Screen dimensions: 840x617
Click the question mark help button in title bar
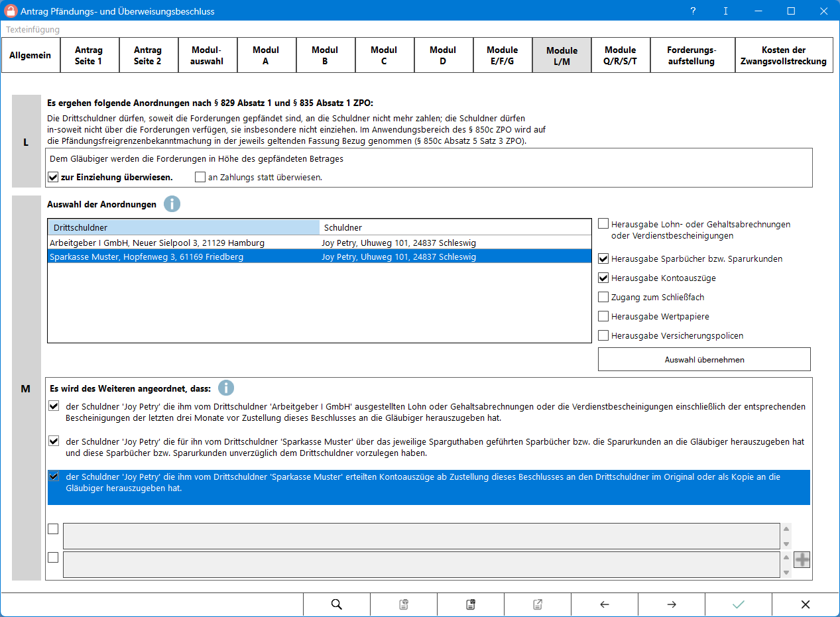click(693, 11)
